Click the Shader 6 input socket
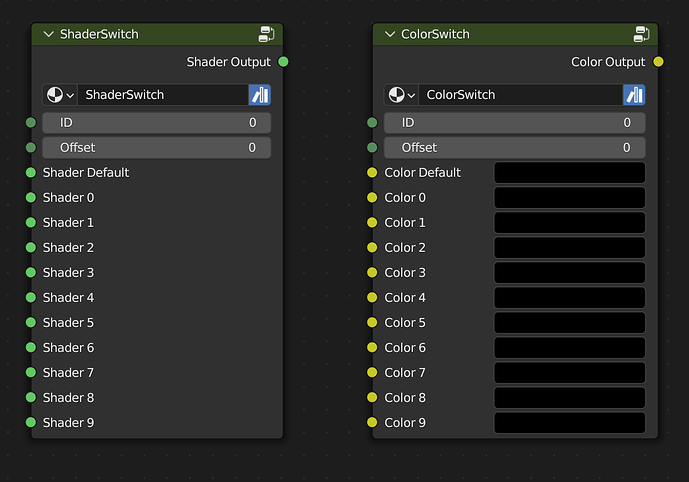 [x=31, y=348]
